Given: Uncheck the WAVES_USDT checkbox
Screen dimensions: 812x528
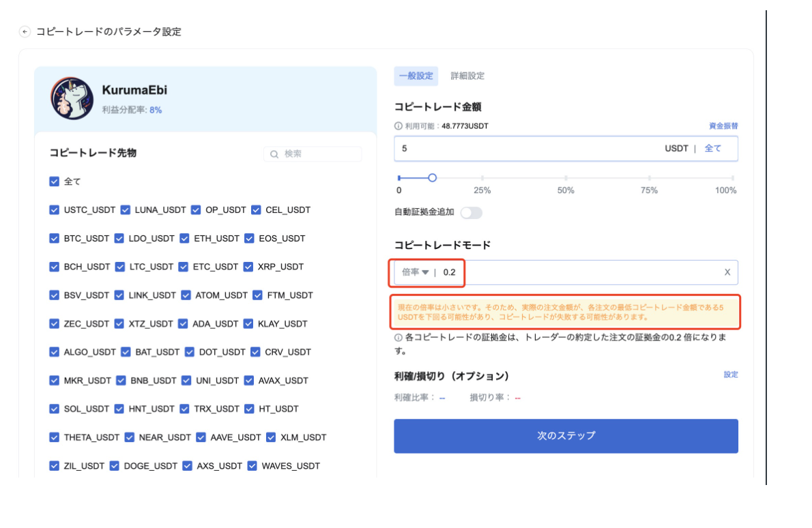Looking at the screenshot, I should pos(252,466).
